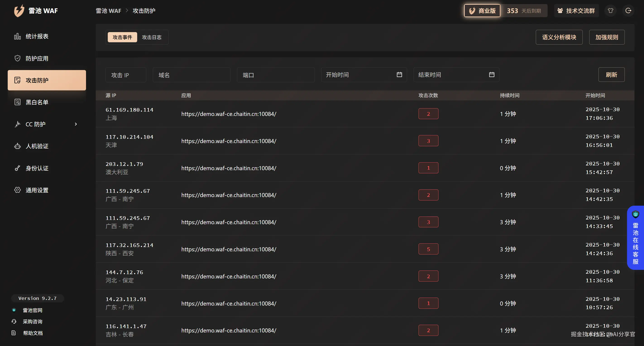Open 人机验证 robot icon in sidebar
644x346 pixels.
(17, 146)
